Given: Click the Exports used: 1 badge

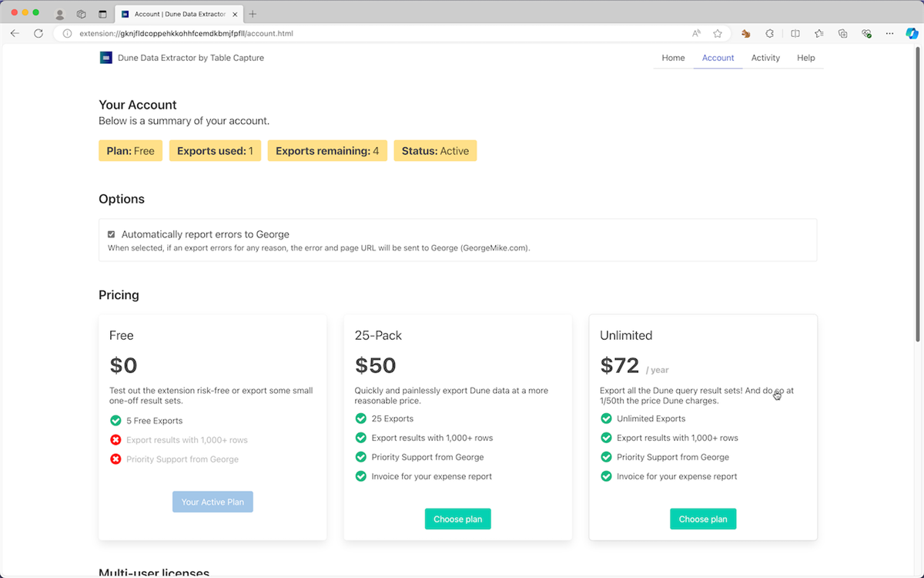Looking at the screenshot, I should pos(215,151).
